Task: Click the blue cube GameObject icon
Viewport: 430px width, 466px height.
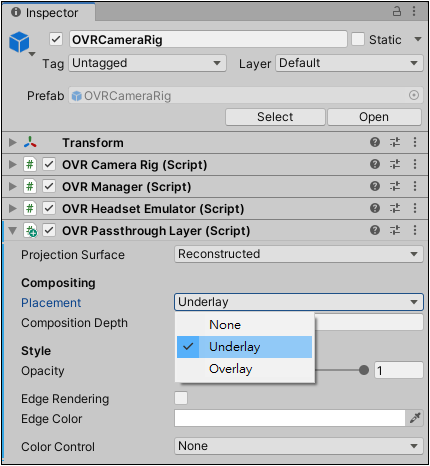Action: (x=19, y=42)
